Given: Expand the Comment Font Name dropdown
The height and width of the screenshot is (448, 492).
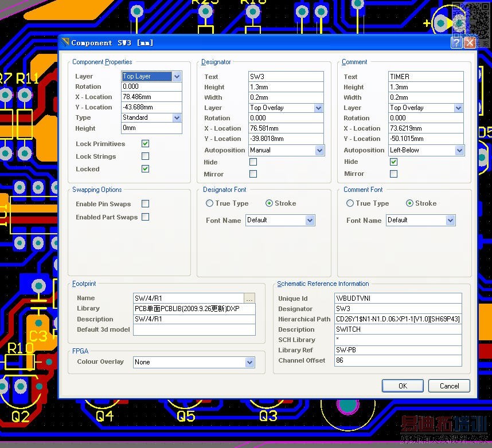Looking at the screenshot, I should pyautogui.click(x=450, y=220).
